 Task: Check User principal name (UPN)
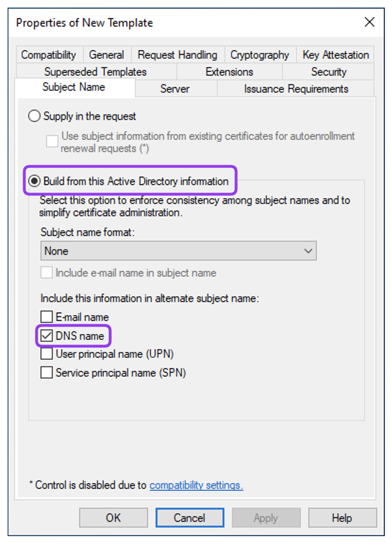(46, 354)
